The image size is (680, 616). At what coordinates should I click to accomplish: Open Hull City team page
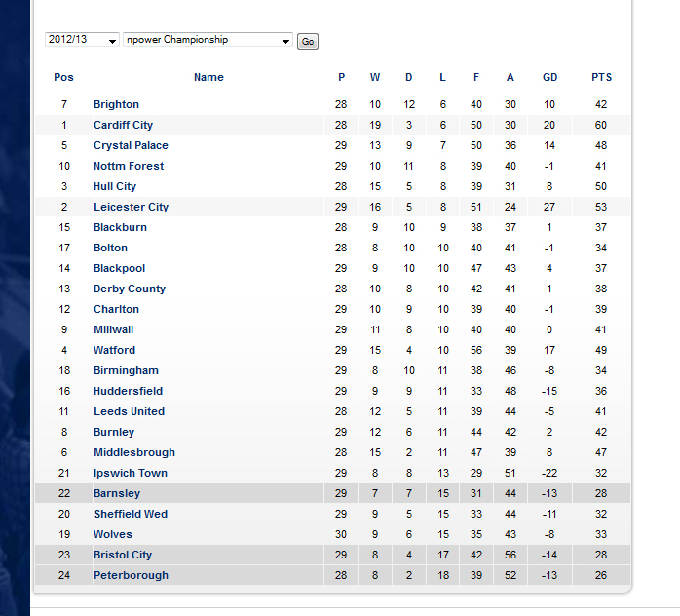coord(115,186)
